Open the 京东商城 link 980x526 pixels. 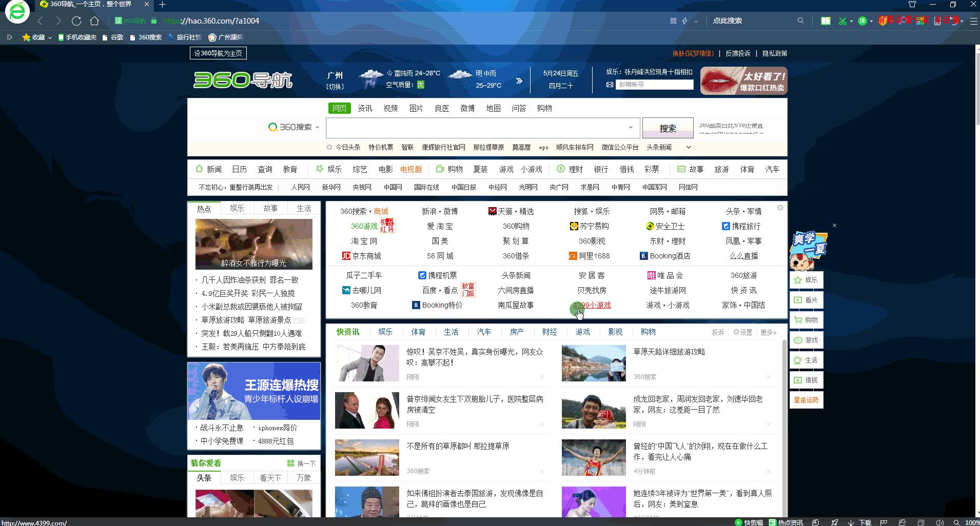367,256
